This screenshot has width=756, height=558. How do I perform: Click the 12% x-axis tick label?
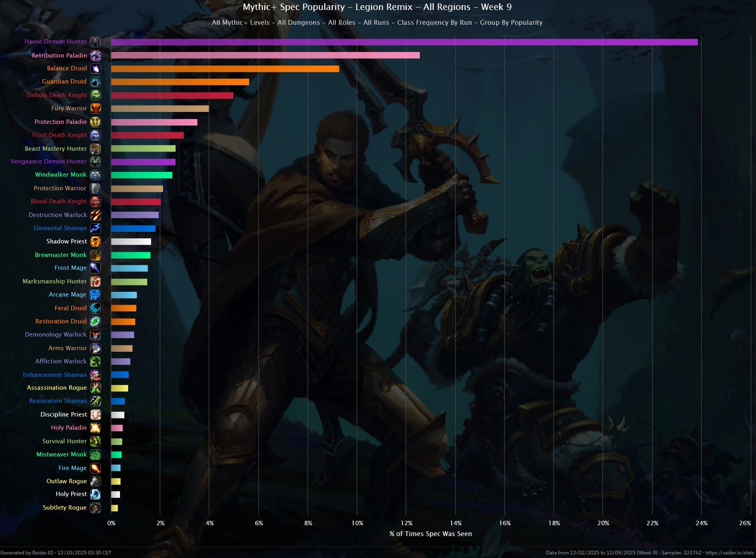[406, 523]
